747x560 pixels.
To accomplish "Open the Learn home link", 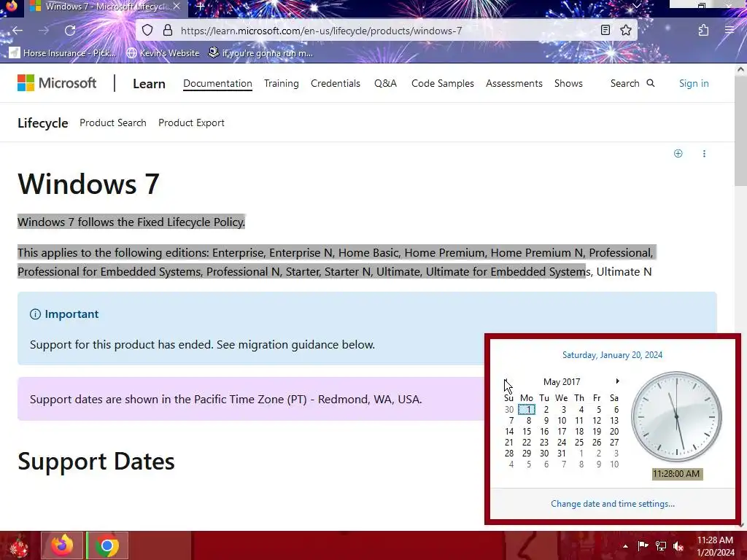I will click(149, 83).
